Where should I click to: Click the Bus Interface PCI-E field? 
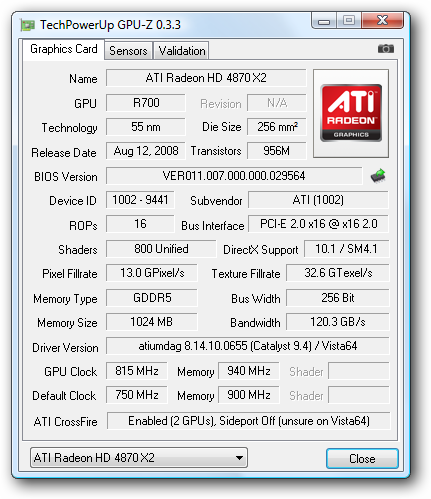[318, 224]
